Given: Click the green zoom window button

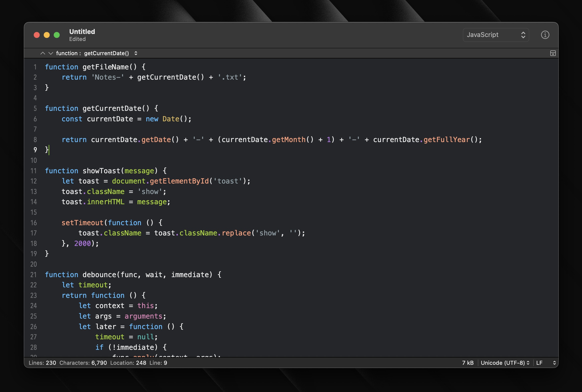Looking at the screenshot, I should click(57, 35).
